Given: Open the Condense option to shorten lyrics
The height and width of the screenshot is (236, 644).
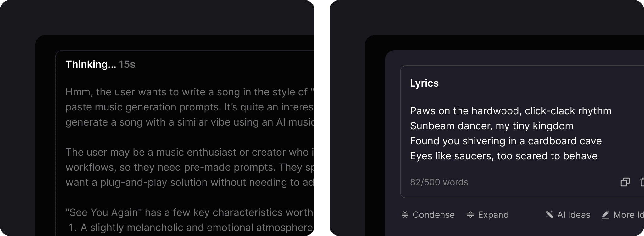Looking at the screenshot, I should coord(428,215).
